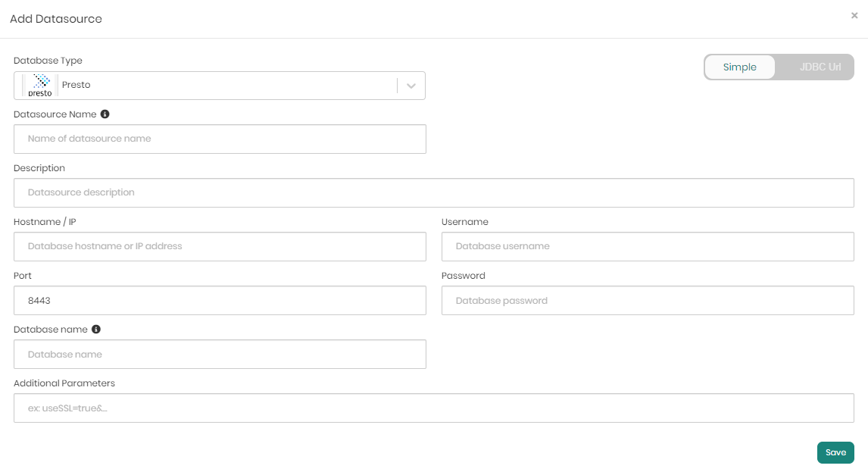Click the Additional Parameters label text

(x=64, y=383)
